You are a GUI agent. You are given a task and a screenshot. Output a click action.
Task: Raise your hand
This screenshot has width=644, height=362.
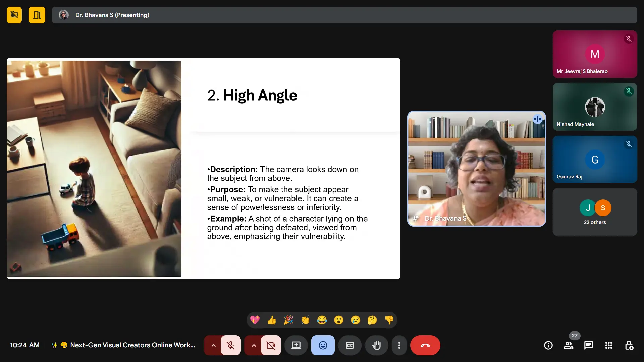coord(376,345)
